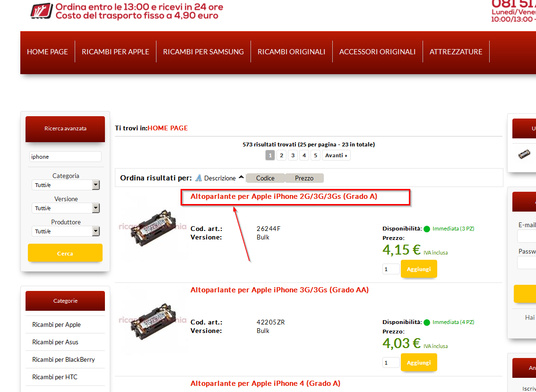536x392 pixels.
Task: Click the E-mail login field
Action: coord(527,236)
